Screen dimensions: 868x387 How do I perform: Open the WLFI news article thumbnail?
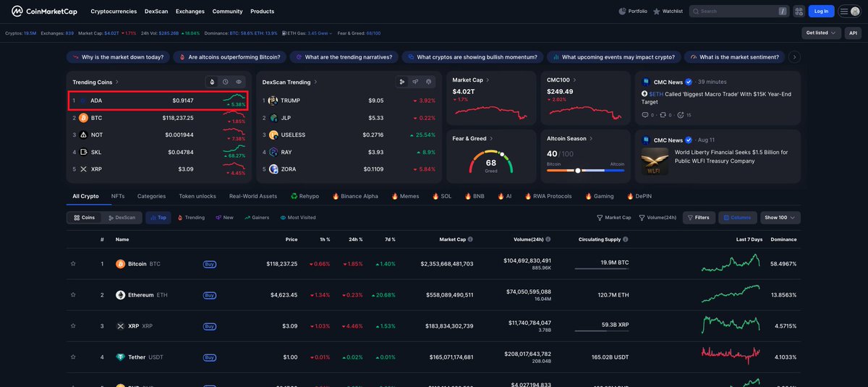tap(655, 161)
